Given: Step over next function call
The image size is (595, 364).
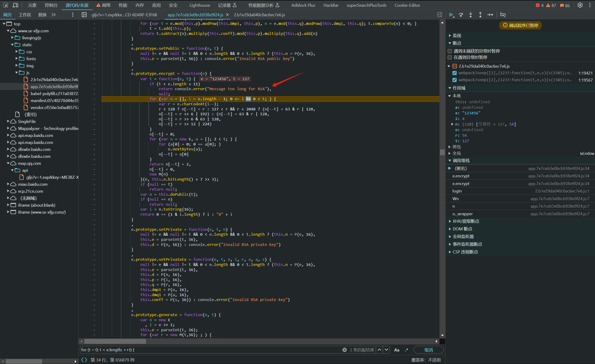Looking at the screenshot, I should (461, 15).
